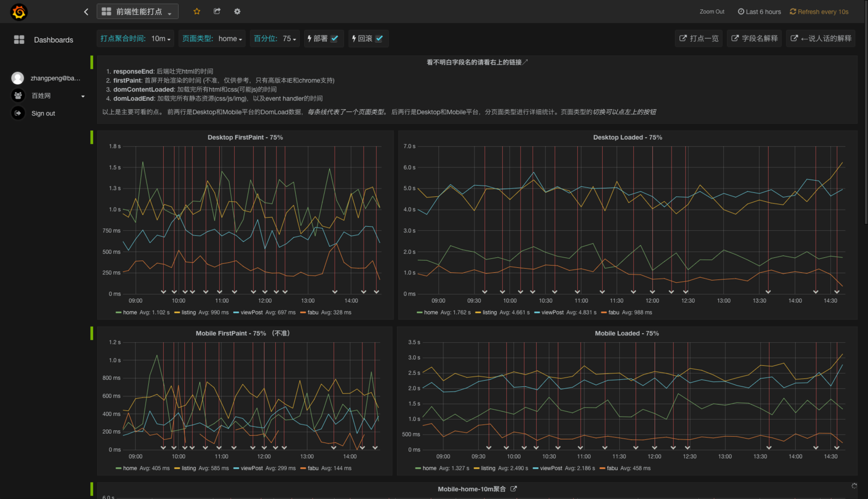Open dashboard settings gear menu

tap(238, 12)
